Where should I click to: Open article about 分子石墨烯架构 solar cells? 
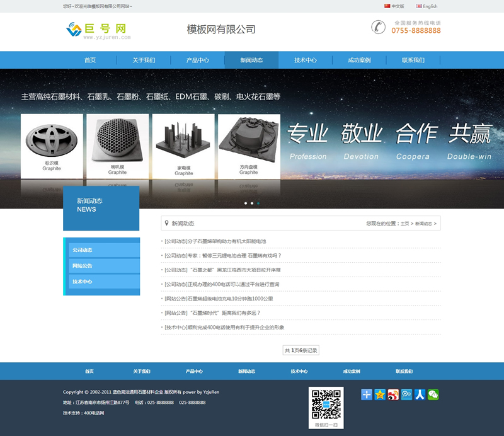[x=215, y=241]
